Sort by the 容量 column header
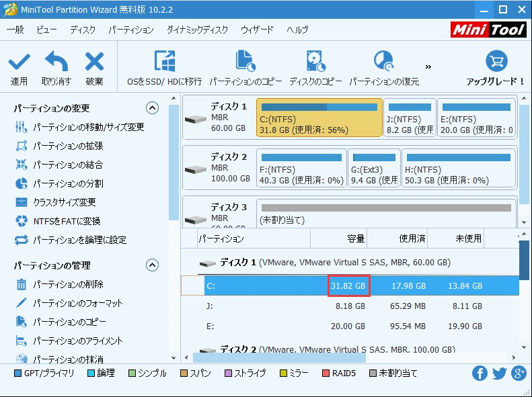 [x=338, y=238]
